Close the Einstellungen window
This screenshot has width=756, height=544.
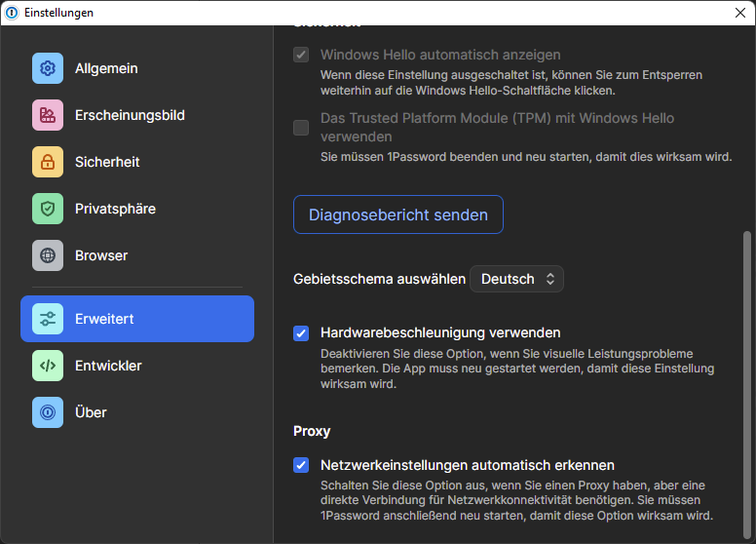(x=739, y=13)
